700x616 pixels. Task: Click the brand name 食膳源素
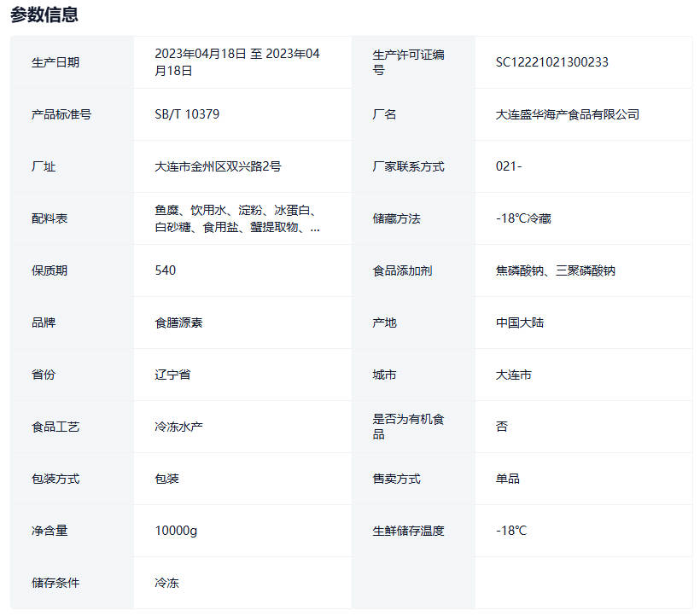point(178,323)
